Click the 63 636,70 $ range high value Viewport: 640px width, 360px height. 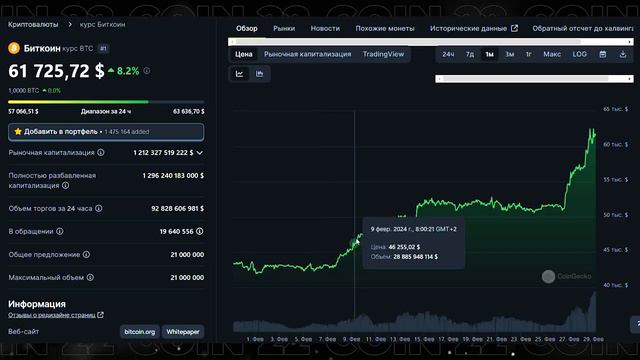pyautogui.click(x=189, y=111)
